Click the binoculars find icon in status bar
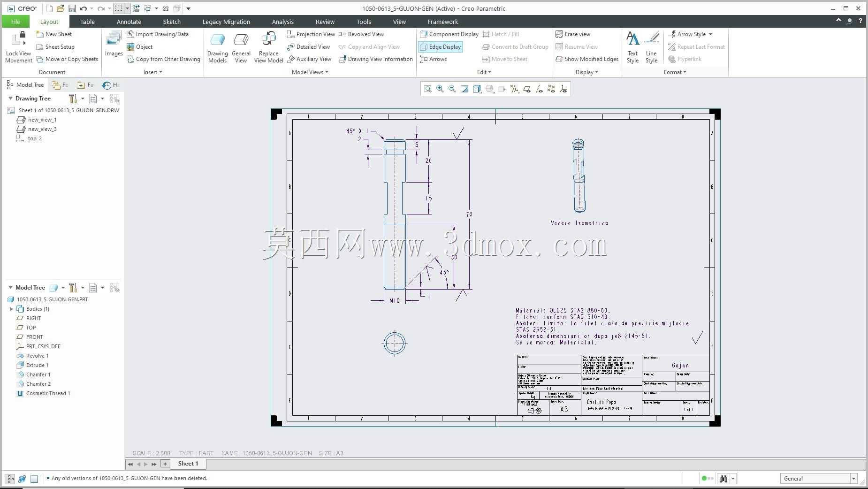This screenshot has height=489, width=868. tap(723, 479)
